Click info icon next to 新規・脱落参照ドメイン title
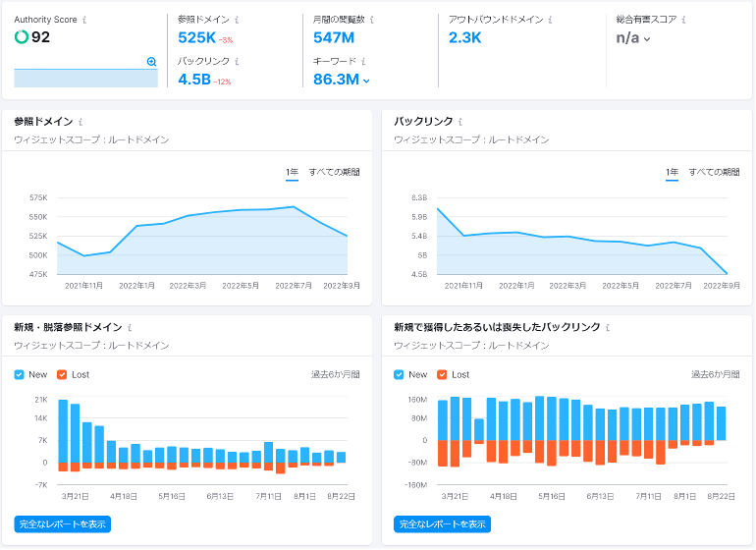Screen dimensions: 756x550 [129, 328]
